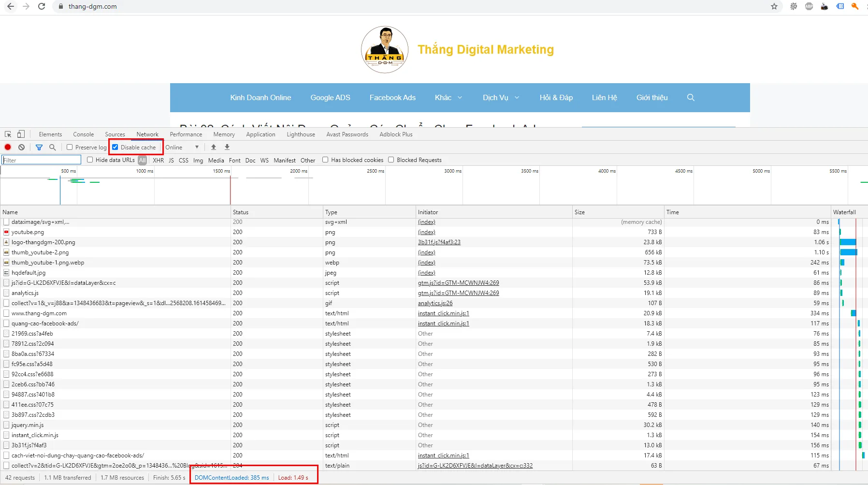
Task: Expand the Khác menu chevron
Action: 460,98
